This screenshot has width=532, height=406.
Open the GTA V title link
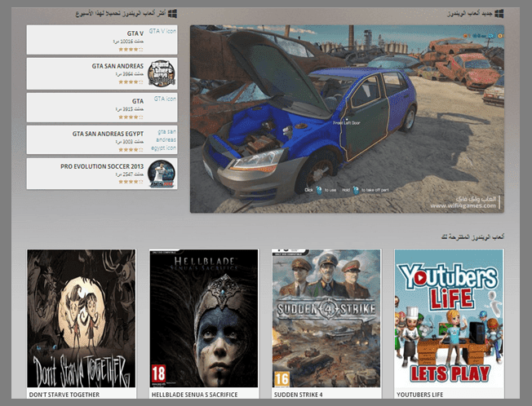pos(135,33)
